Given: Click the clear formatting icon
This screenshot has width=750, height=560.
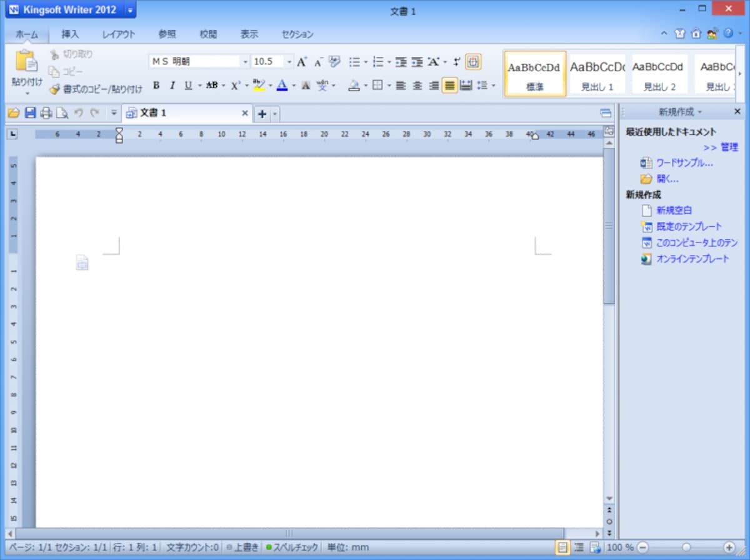Looking at the screenshot, I should click(x=334, y=62).
